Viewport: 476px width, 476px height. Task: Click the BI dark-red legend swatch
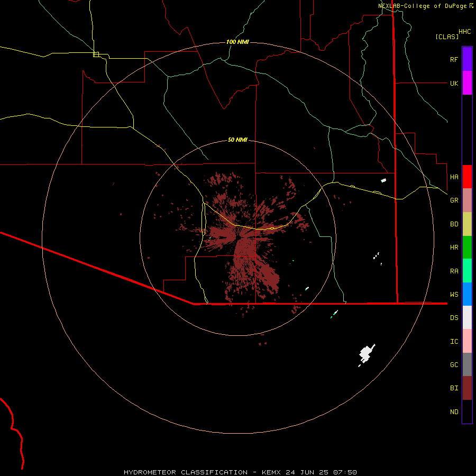pos(467,388)
